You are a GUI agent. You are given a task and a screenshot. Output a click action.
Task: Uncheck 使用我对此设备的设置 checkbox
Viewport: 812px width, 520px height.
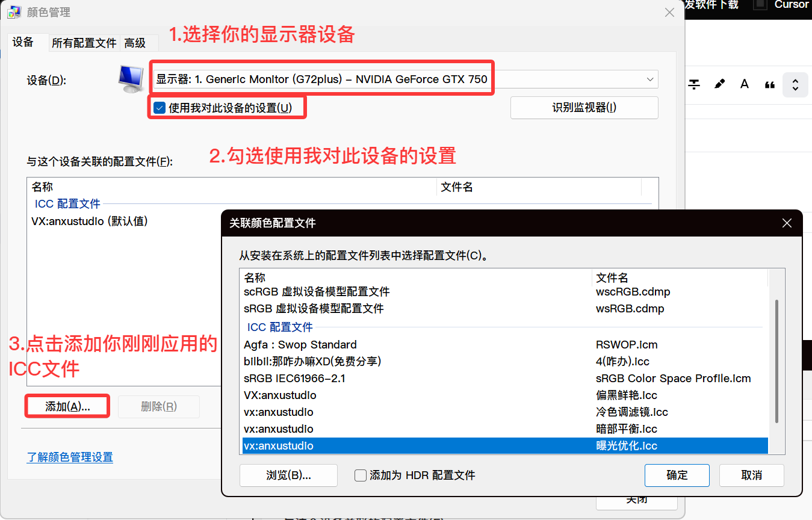pyautogui.click(x=160, y=108)
